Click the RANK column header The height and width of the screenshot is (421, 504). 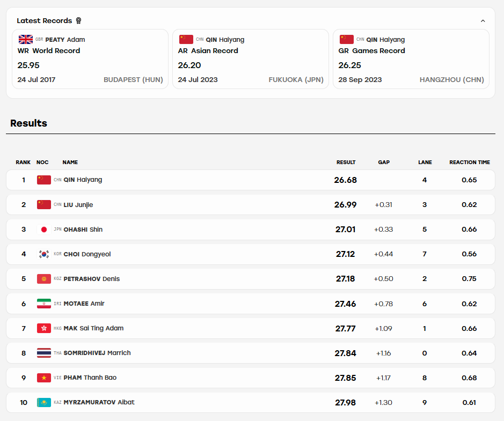click(23, 163)
